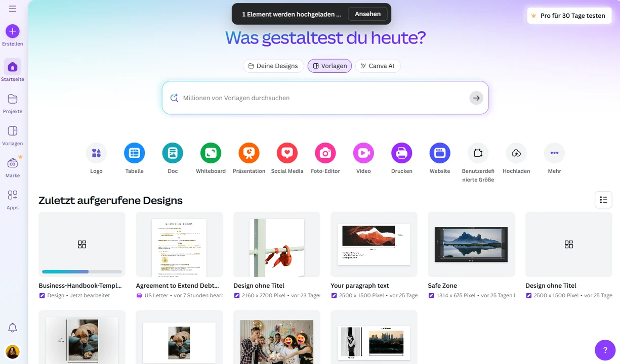Click the Erstellen plus icon
Image resolution: width=620 pixels, height=364 pixels.
point(13,31)
